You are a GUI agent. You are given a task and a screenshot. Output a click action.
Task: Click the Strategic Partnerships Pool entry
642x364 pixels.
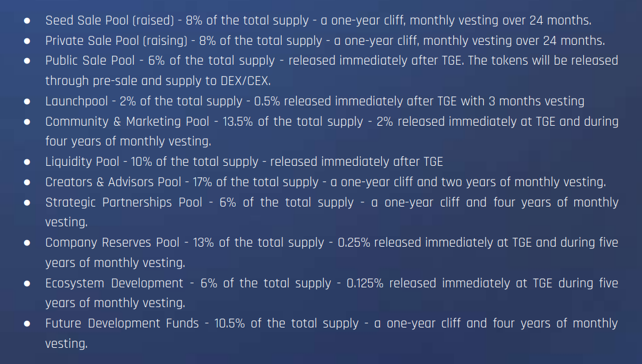(331, 202)
